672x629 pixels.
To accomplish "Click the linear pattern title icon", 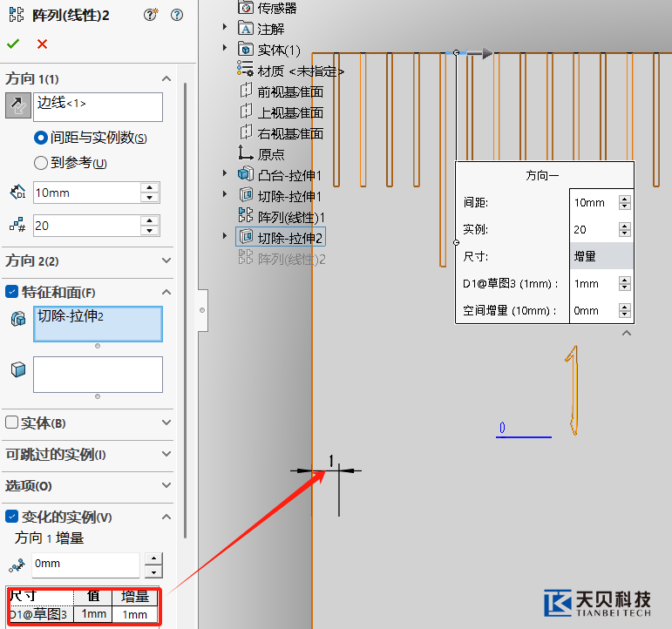I will (x=17, y=14).
